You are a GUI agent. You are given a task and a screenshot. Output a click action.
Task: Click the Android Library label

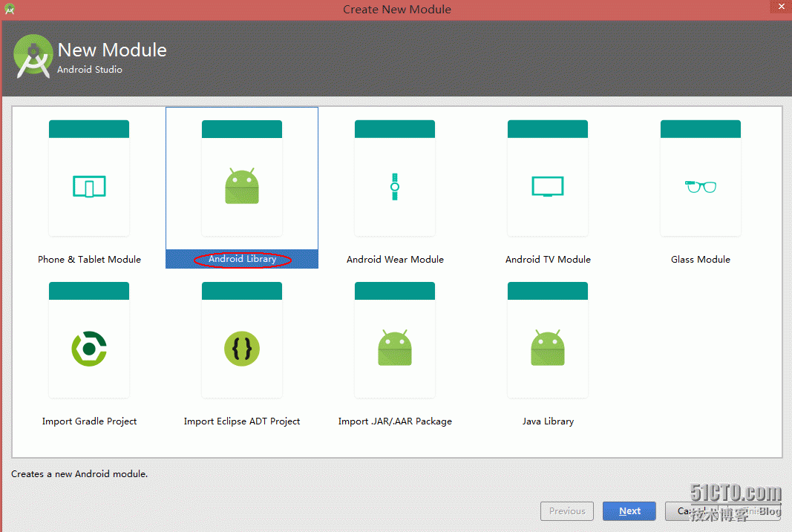[x=243, y=259]
